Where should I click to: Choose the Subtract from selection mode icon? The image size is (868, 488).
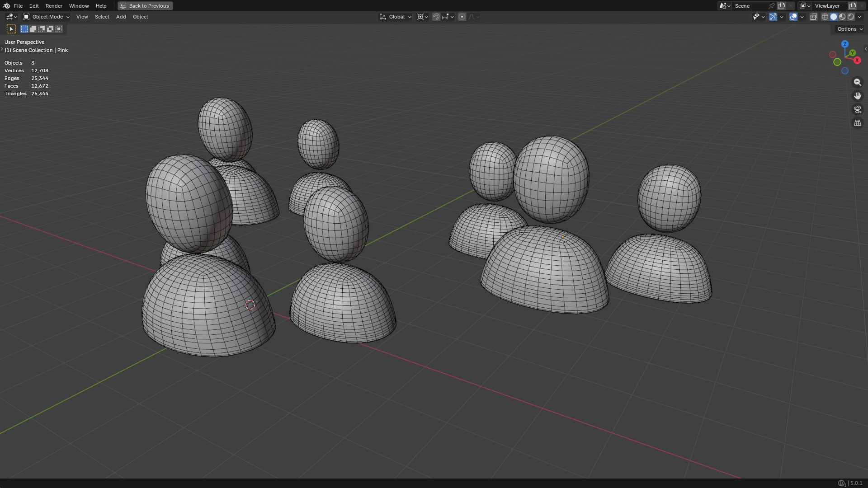pos(42,29)
